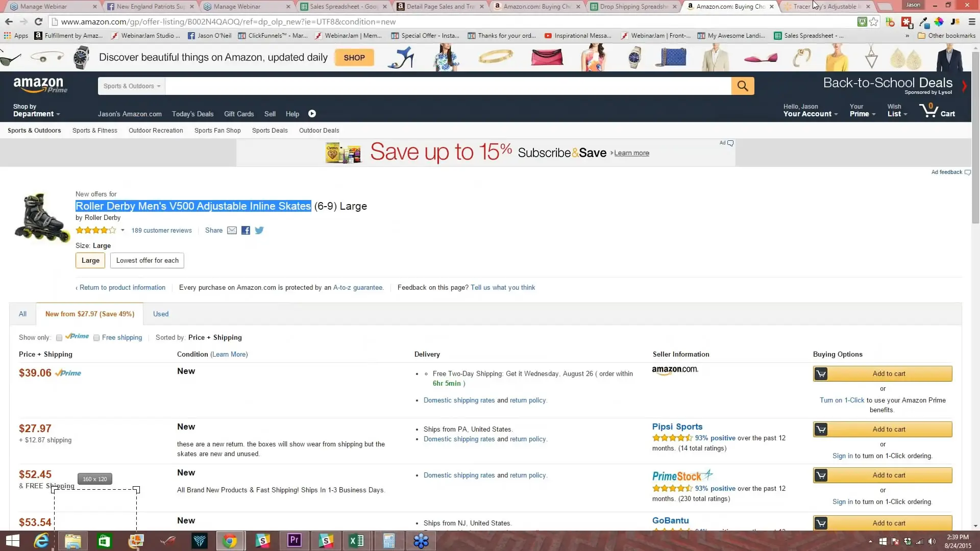Click Turn on 1-Click link
This screenshot has height=551, width=980.
pos(842,400)
